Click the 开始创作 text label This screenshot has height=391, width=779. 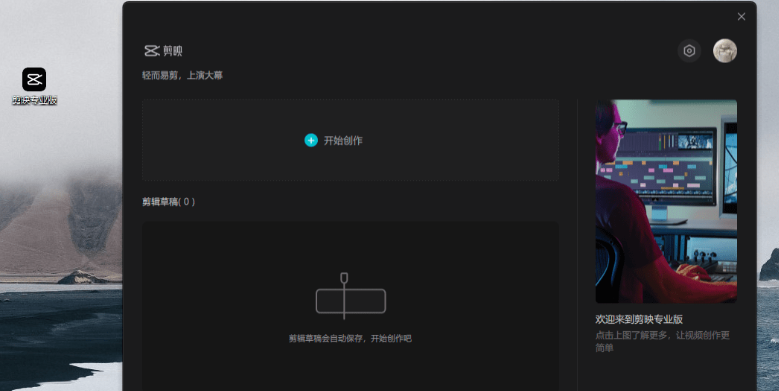pyautogui.click(x=343, y=141)
